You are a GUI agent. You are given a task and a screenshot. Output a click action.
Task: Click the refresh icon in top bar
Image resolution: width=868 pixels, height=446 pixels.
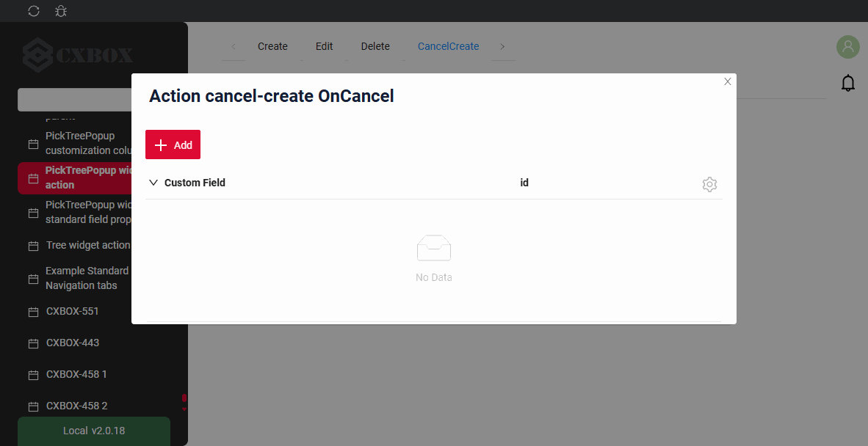(x=34, y=11)
